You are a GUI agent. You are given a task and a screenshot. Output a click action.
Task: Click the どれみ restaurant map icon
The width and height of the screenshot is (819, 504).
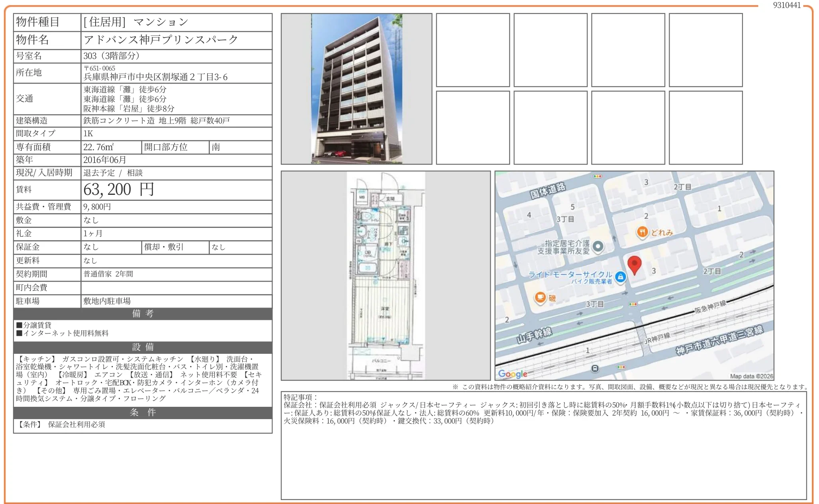tap(642, 232)
